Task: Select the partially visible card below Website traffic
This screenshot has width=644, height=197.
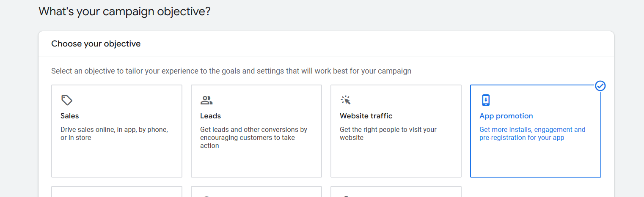Action: [396, 192]
